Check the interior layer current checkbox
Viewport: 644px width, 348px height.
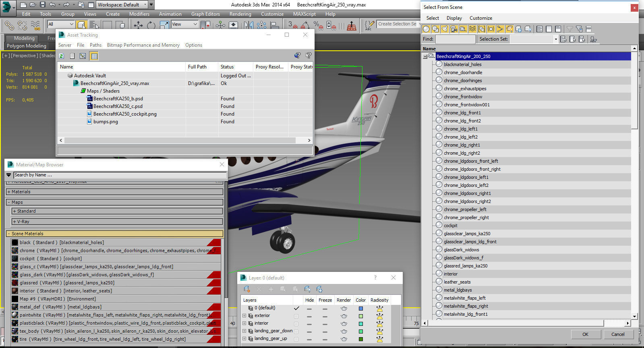[296, 324]
